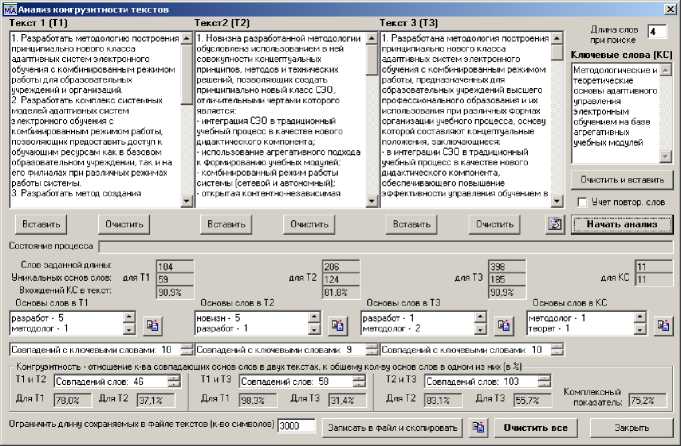This screenshot has width=681, height=446.
Task: Select 'методолог - 2' in T3 stems list
Action: click(391, 329)
